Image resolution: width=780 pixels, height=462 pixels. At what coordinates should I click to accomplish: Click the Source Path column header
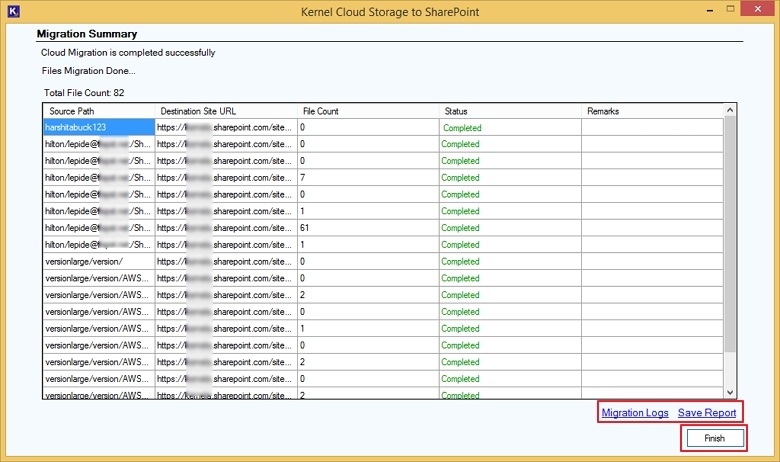click(99, 111)
